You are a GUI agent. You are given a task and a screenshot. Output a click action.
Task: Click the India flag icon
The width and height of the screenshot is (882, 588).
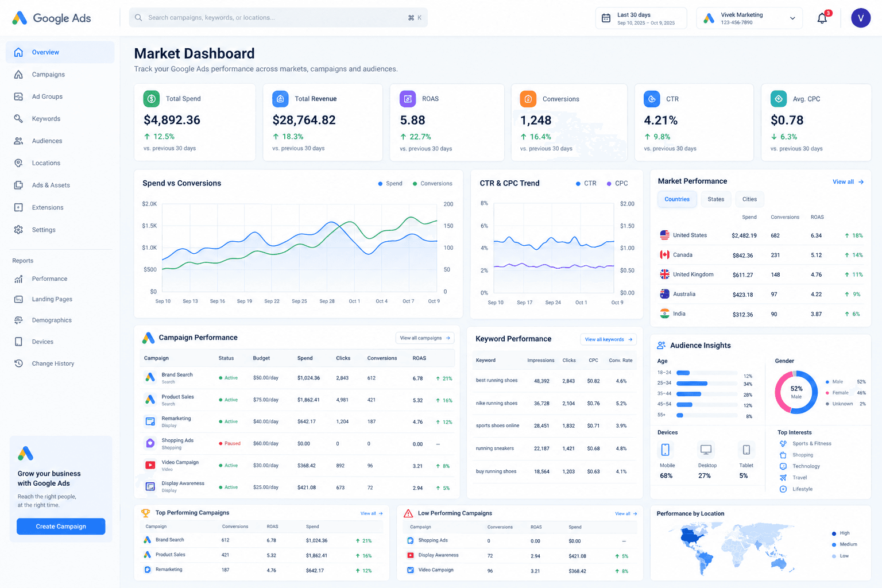[x=665, y=314]
